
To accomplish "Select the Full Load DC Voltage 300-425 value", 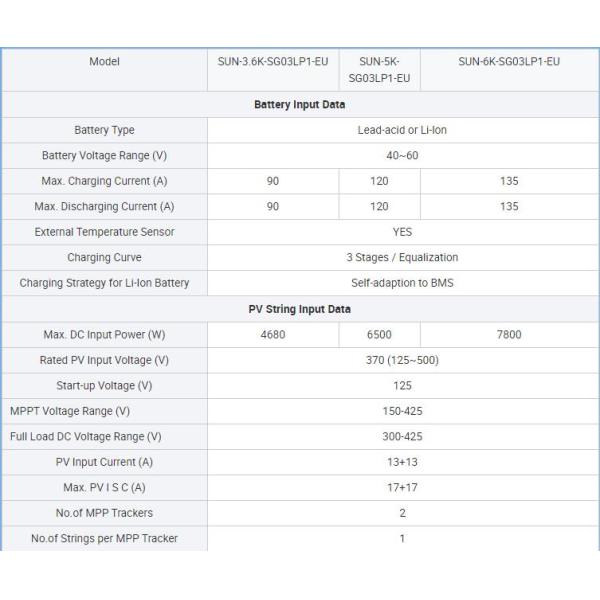I will pyautogui.click(x=402, y=437).
